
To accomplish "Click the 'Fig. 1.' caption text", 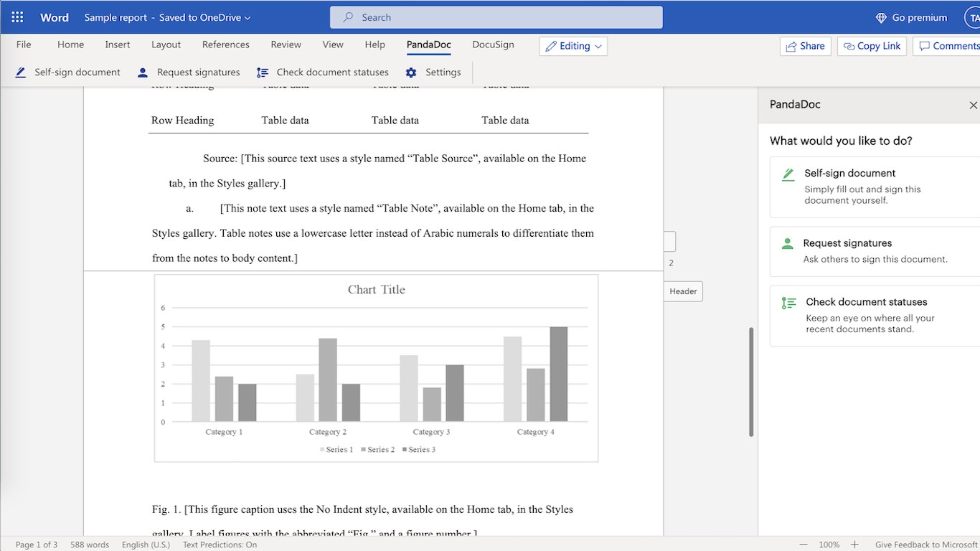I will 166,509.
